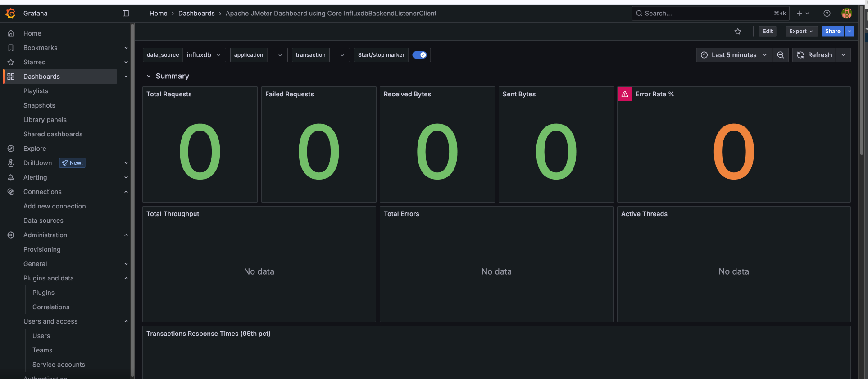Click the Dashboards grid icon in sidebar
This screenshot has width=868, height=379.
[11, 77]
